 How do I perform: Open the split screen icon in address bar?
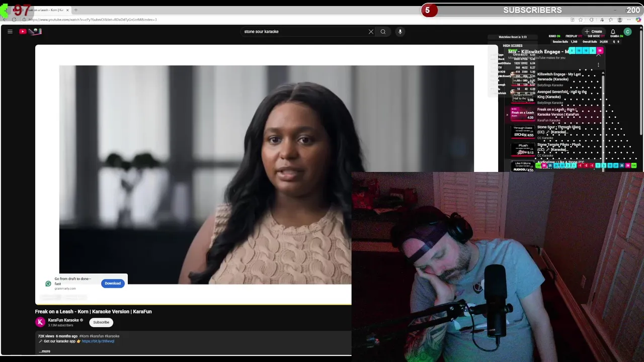click(572, 20)
